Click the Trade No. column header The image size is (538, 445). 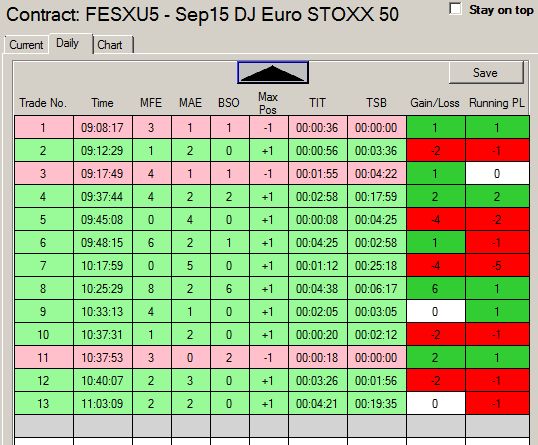(x=43, y=103)
